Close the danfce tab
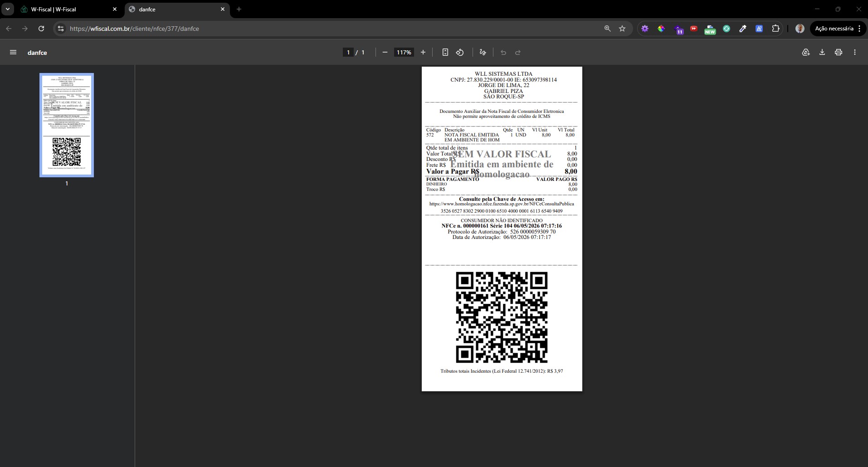The height and width of the screenshot is (467, 868). tap(223, 9)
